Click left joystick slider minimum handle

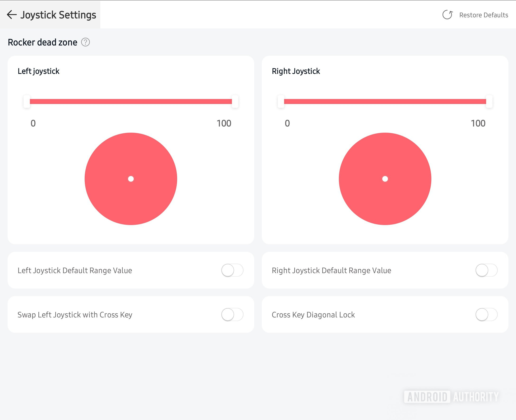(27, 101)
